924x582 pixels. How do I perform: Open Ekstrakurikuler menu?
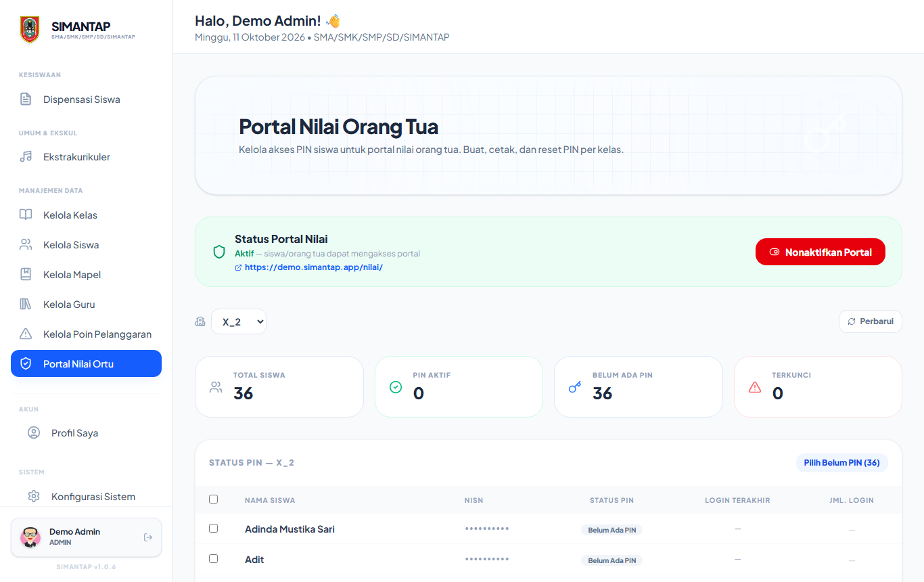pyautogui.click(x=86, y=157)
